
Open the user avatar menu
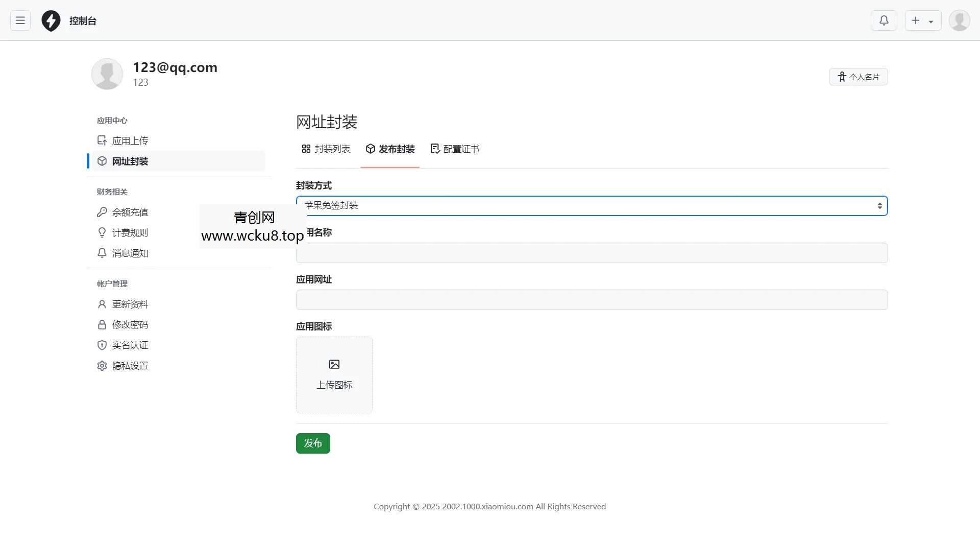pos(960,20)
